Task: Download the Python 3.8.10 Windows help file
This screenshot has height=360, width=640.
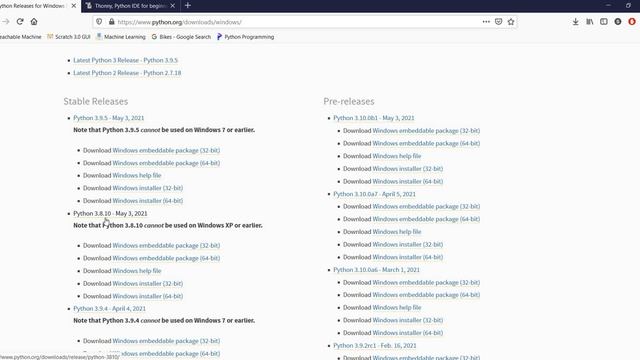Action: click(x=137, y=271)
